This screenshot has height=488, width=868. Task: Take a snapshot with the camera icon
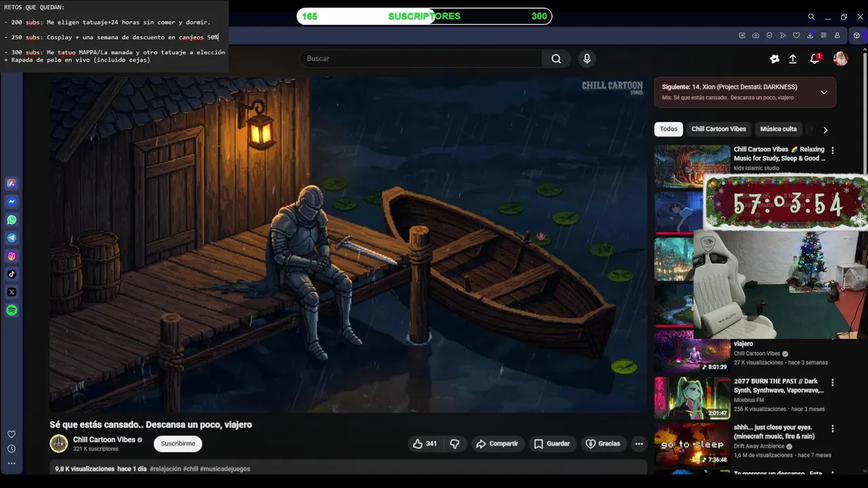755,35
